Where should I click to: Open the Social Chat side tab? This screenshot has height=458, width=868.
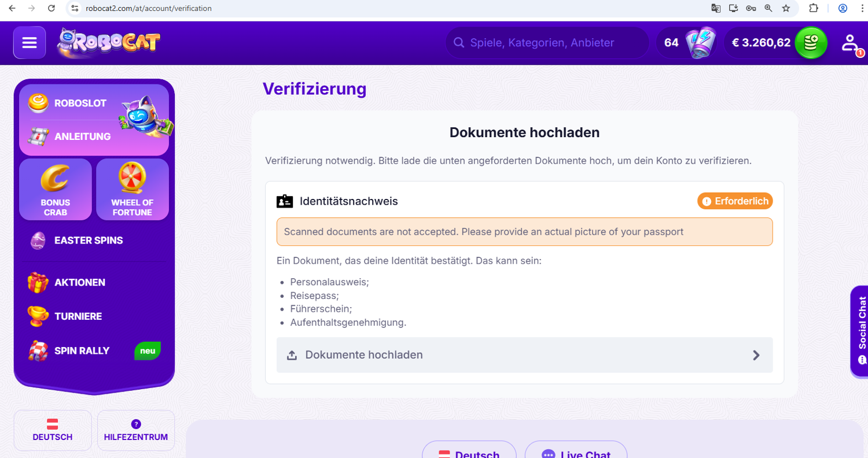pyautogui.click(x=860, y=331)
